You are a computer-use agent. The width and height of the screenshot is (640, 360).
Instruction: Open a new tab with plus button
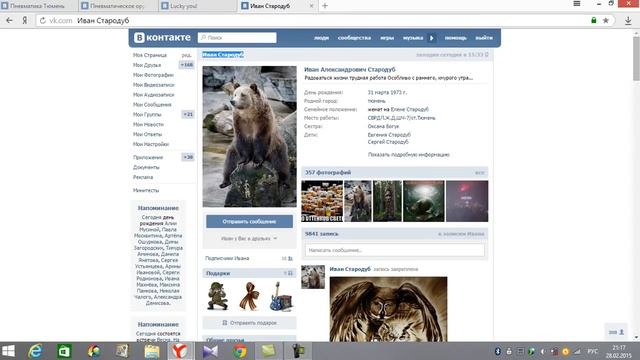click(325, 6)
